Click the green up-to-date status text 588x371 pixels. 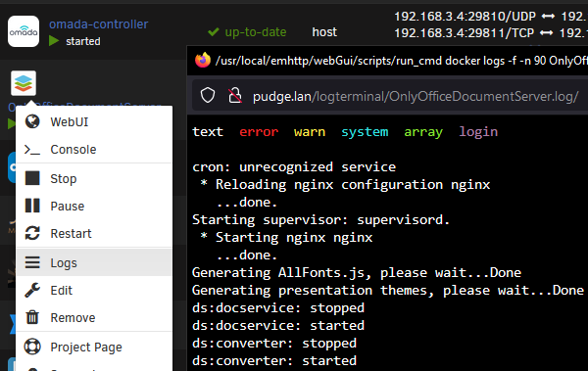click(256, 32)
